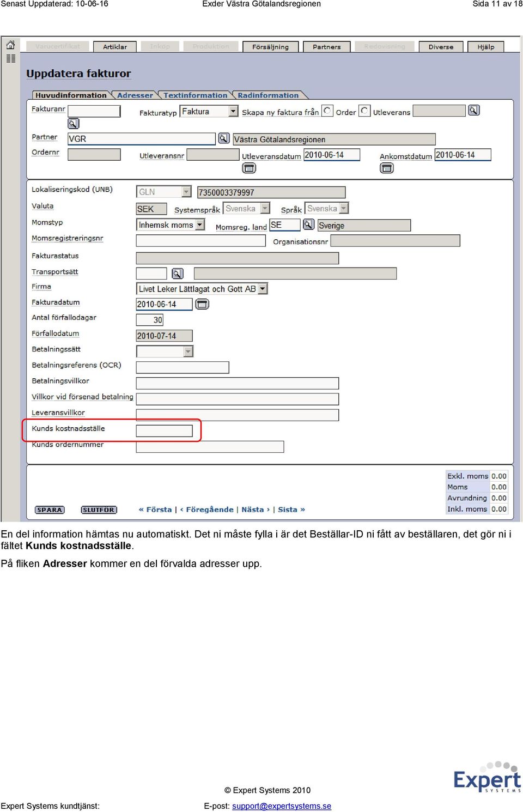Click the Kunds ordernummer input field
The width and height of the screenshot is (523, 812).
click(210, 447)
